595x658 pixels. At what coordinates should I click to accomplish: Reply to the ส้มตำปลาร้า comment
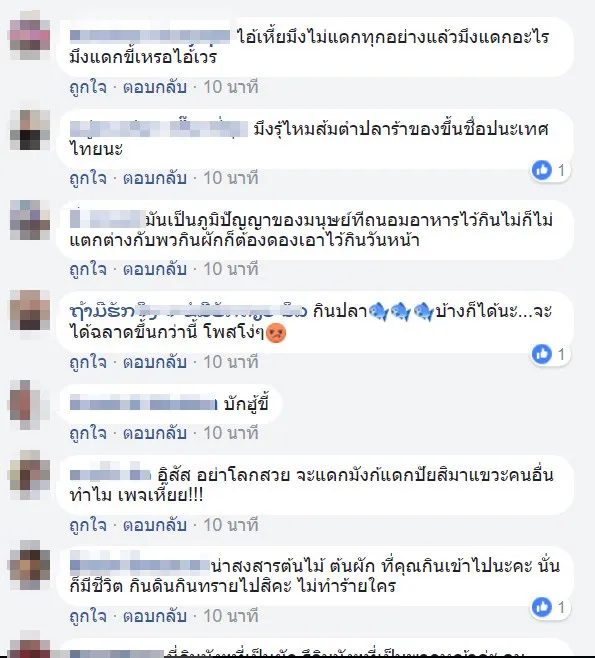(155, 178)
